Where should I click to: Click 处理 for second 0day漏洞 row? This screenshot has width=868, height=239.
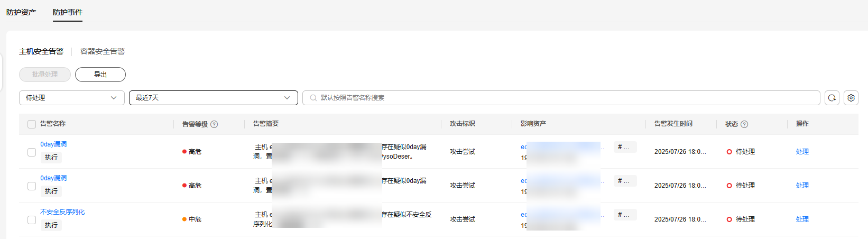click(x=802, y=186)
